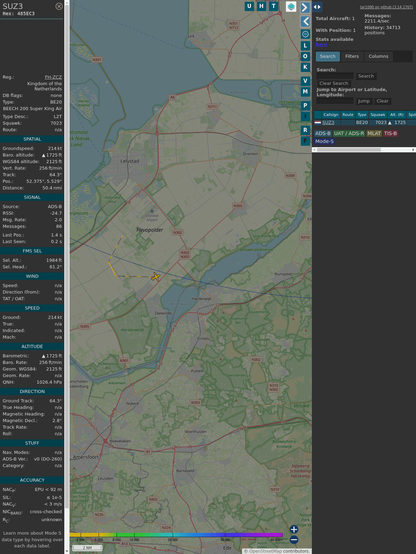Click the Groundspeed 214 kt value
The width and height of the screenshot is (416, 554).
[55, 148]
